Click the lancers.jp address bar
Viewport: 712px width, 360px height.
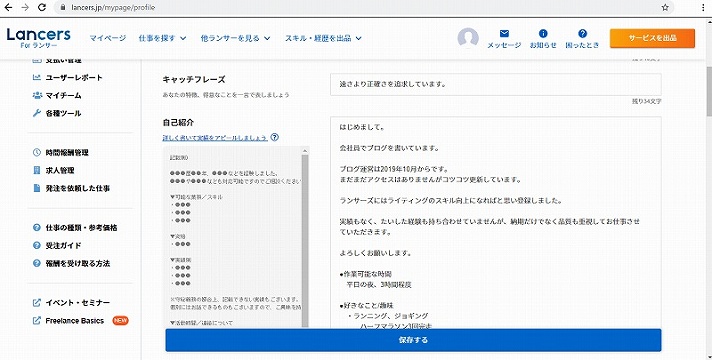363,7
